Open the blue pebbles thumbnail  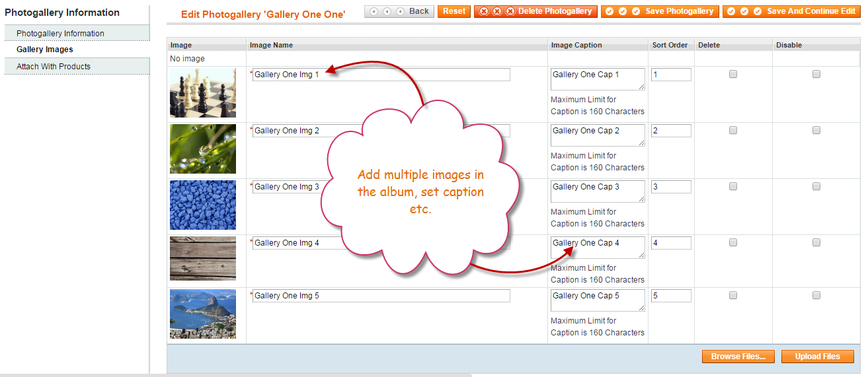[203, 205]
